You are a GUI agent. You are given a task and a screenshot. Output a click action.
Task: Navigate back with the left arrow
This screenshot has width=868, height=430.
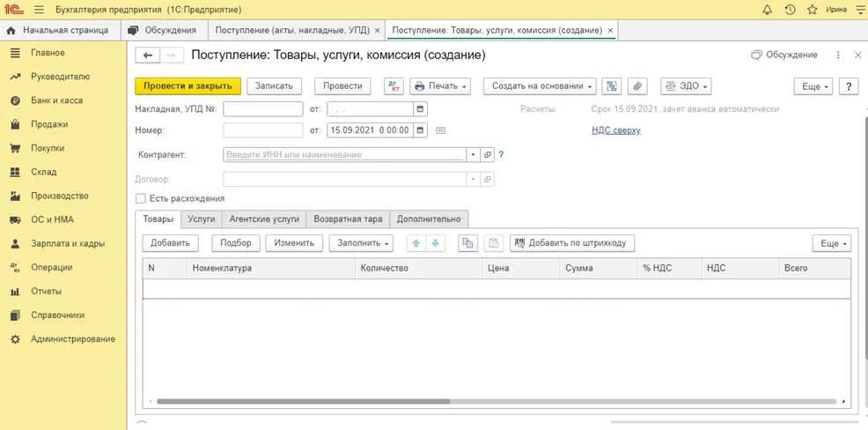pos(147,56)
